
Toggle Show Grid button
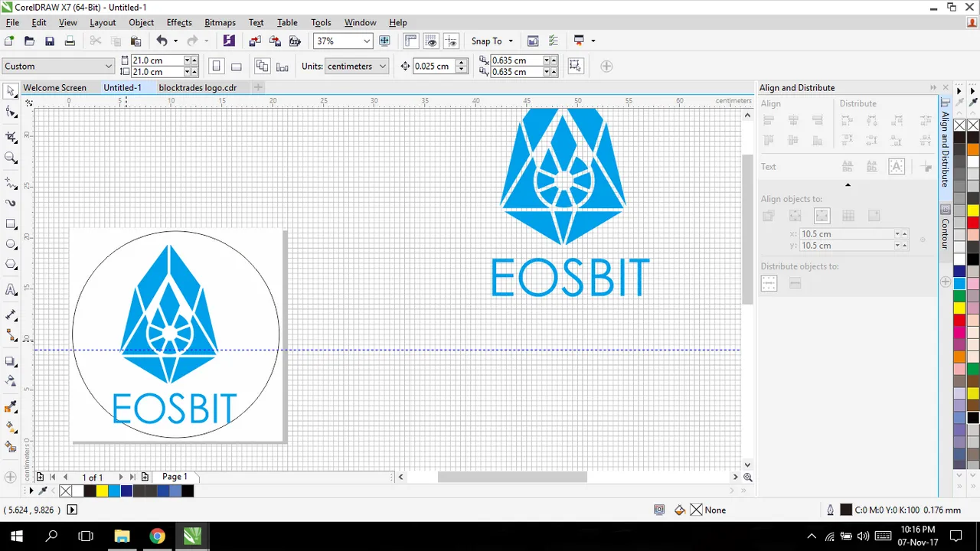point(431,41)
